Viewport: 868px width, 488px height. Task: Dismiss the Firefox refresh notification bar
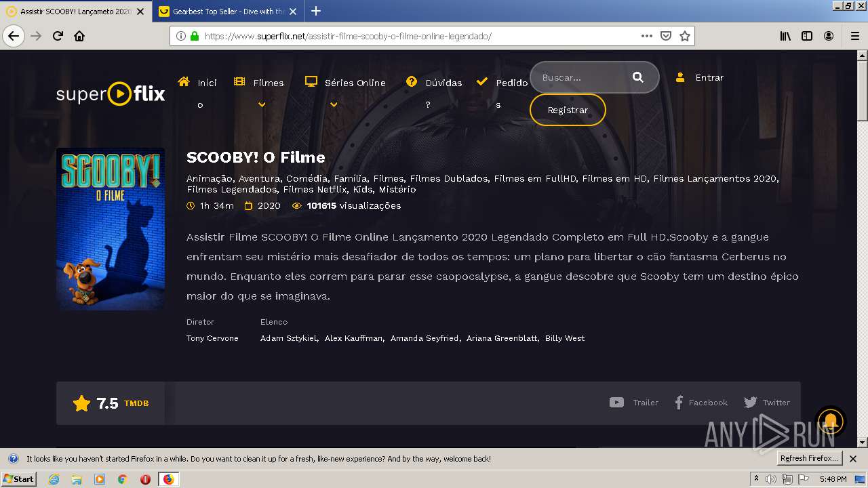click(853, 459)
